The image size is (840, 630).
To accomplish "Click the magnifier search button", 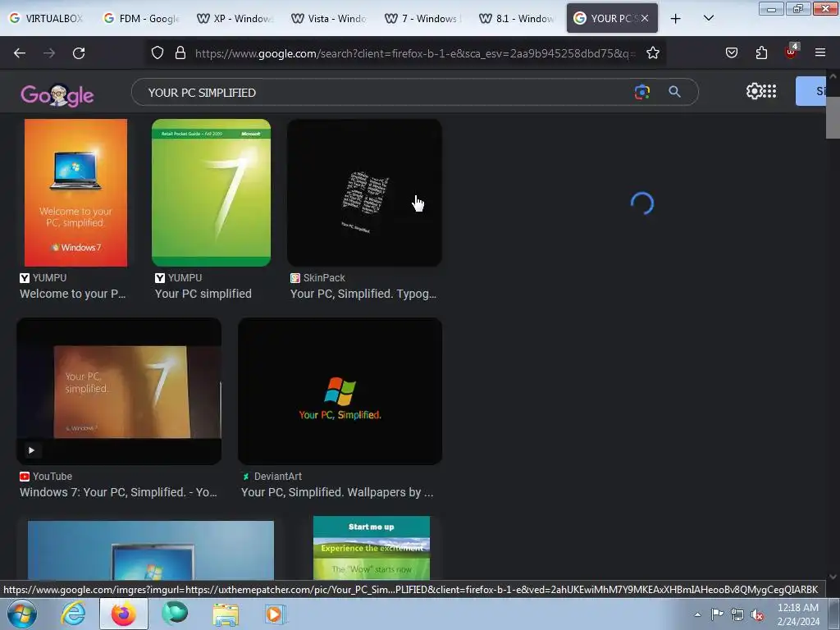I will pos(674,92).
